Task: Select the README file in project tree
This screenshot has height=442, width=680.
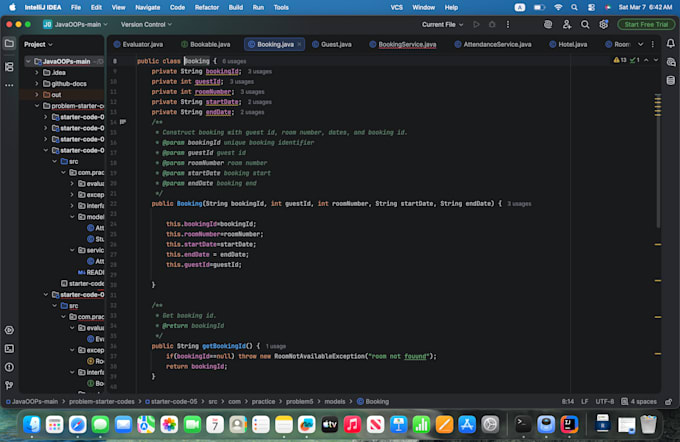Action: coord(90,272)
